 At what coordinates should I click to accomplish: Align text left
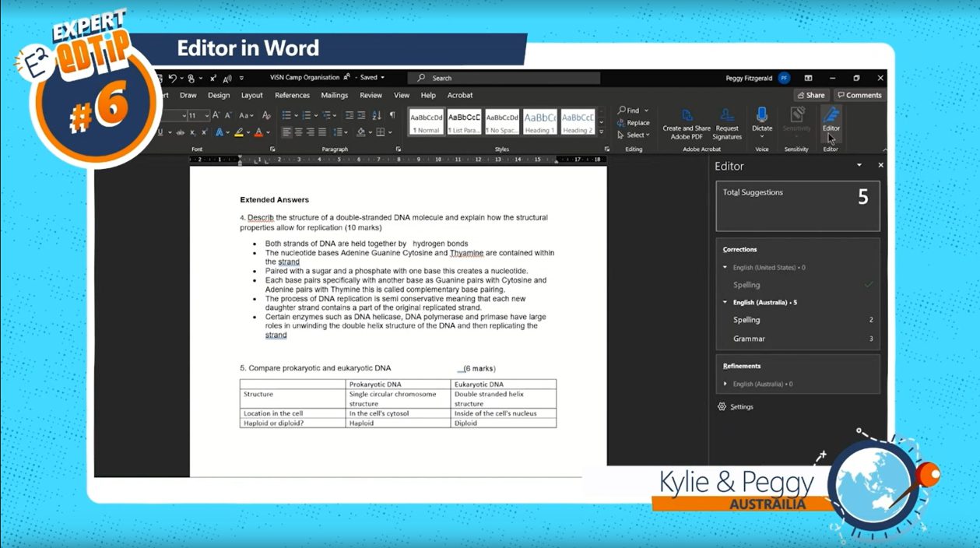(x=286, y=132)
